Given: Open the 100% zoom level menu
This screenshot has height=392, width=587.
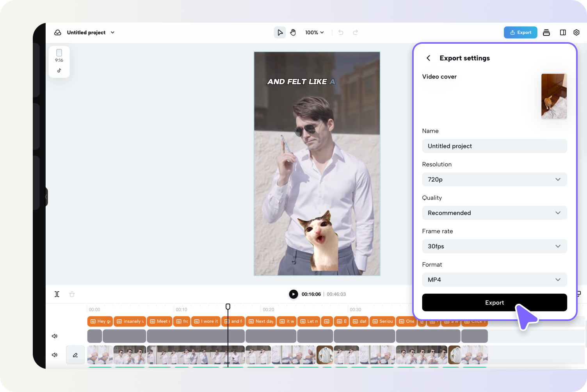Looking at the screenshot, I should 314,32.
